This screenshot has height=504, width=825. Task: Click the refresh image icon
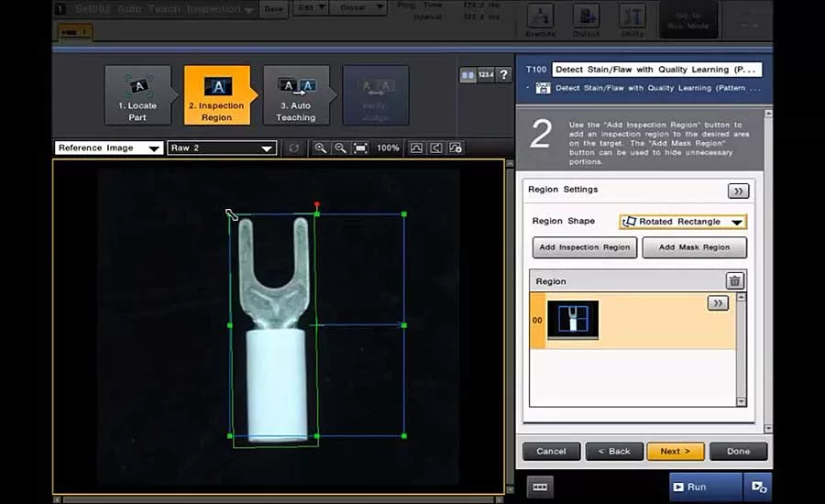[x=293, y=148]
